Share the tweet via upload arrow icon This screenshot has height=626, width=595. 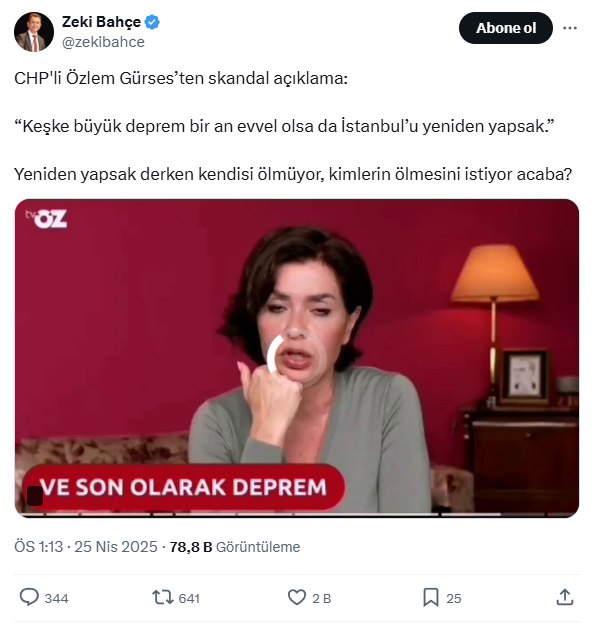[565, 597]
